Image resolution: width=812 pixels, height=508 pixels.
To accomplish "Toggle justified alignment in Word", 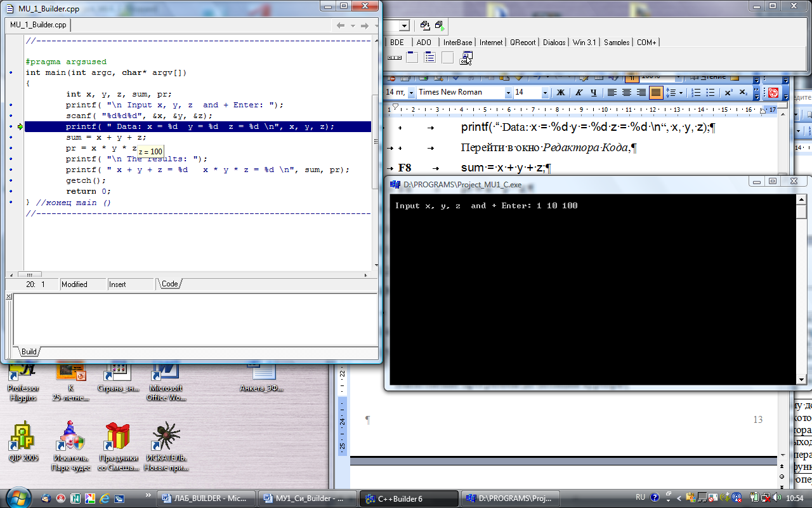I will [656, 93].
